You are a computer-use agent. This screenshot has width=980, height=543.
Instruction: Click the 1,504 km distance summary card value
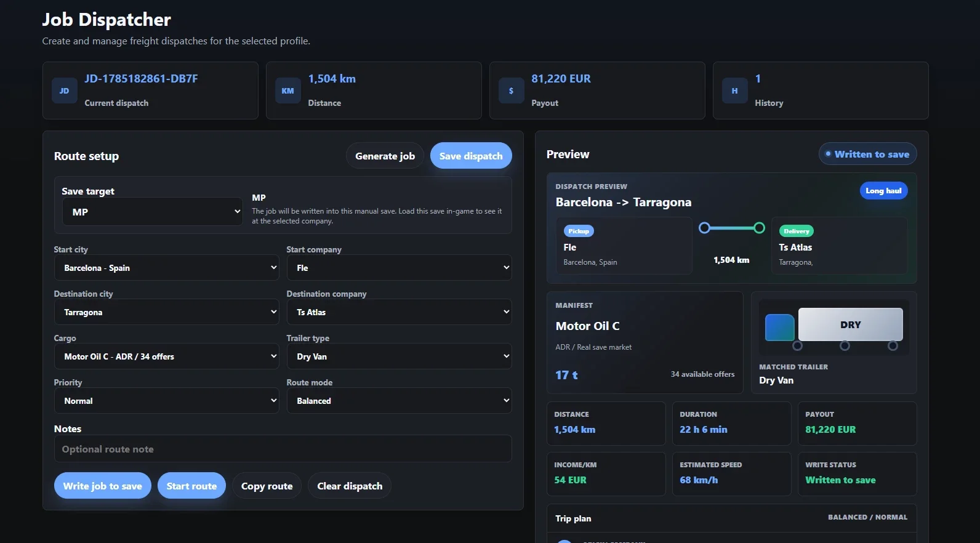coord(332,79)
